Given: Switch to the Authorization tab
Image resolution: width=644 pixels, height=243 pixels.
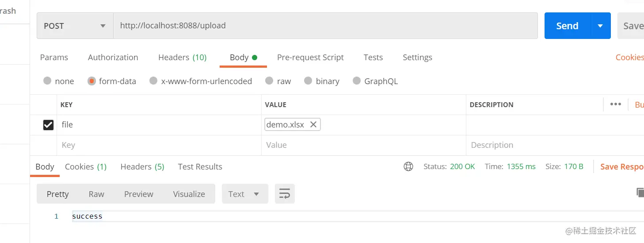Looking at the screenshot, I should tap(113, 58).
